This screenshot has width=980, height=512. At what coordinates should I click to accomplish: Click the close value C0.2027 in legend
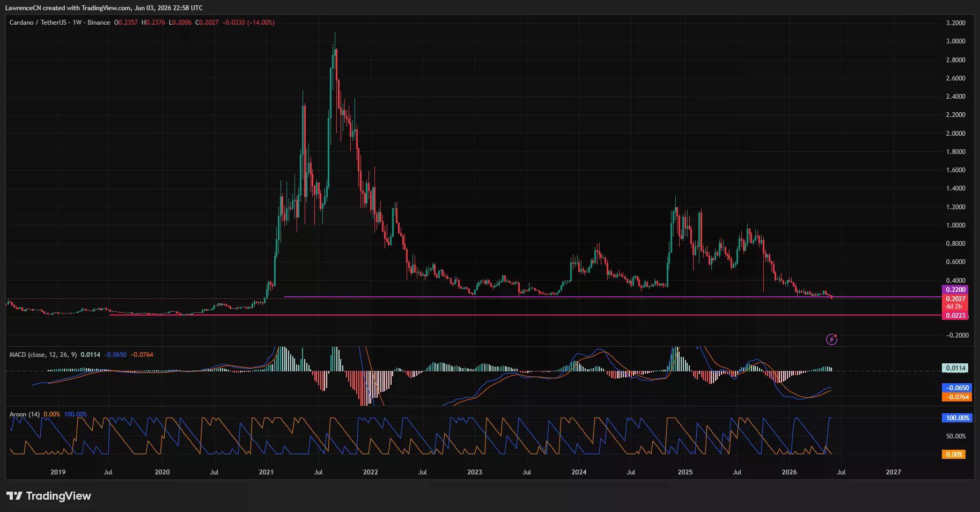pos(207,23)
